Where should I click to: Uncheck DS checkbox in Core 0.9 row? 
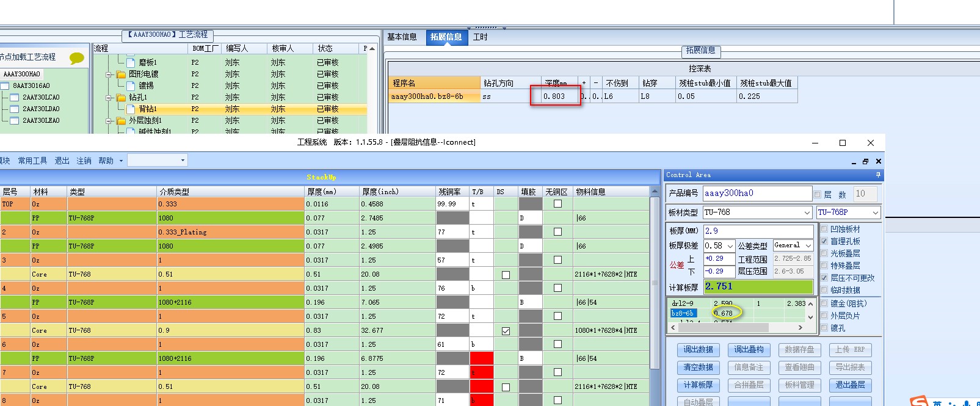506,331
